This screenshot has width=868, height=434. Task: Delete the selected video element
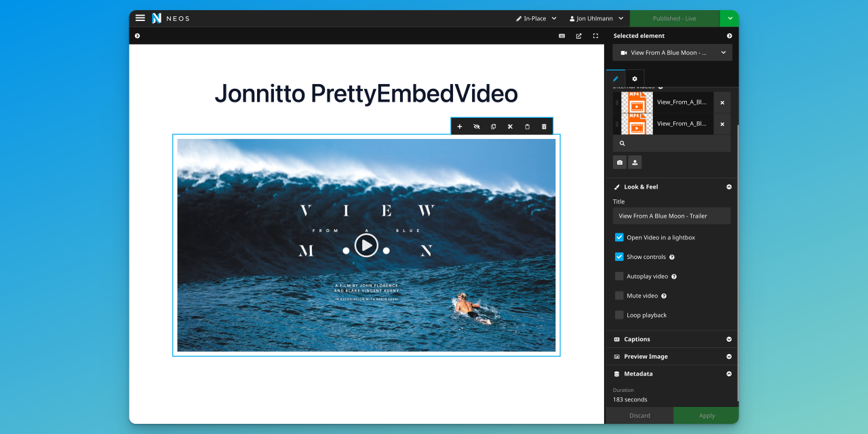(x=544, y=126)
